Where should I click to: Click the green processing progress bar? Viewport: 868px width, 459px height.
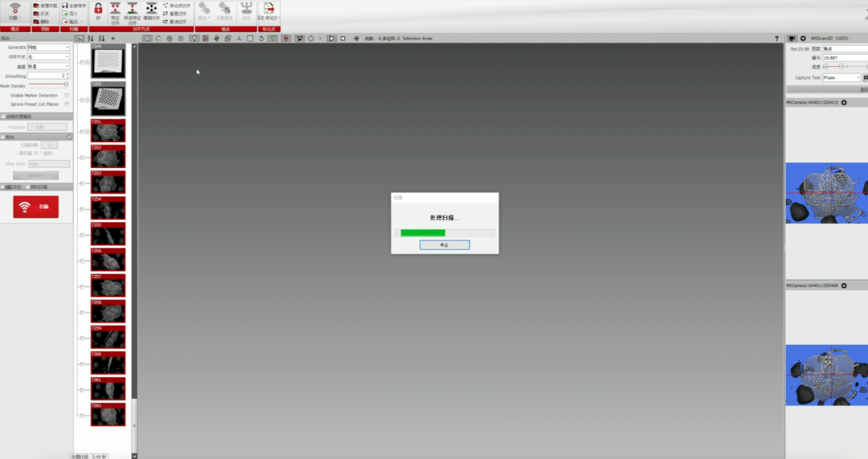point(444,233)
